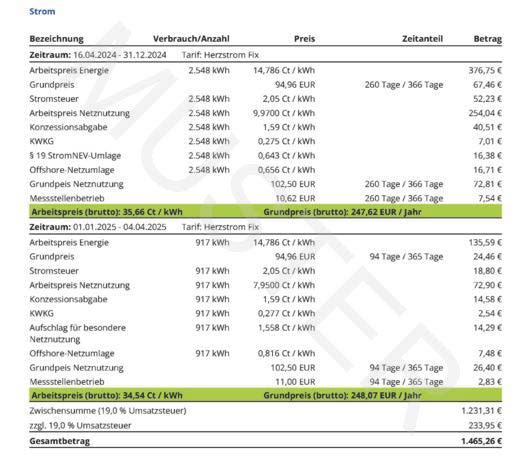Click the tax amount '233,95 €'
523x457 pixels.
click(x=485, y=426)
